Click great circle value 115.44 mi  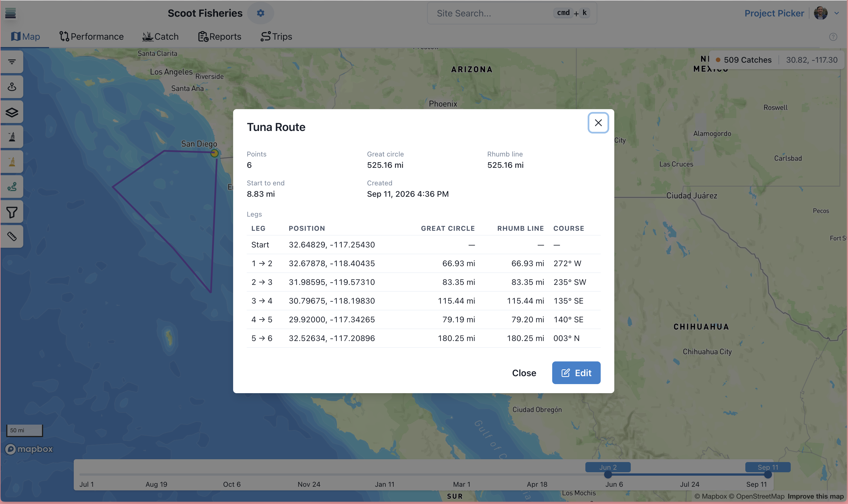point(456,301)
